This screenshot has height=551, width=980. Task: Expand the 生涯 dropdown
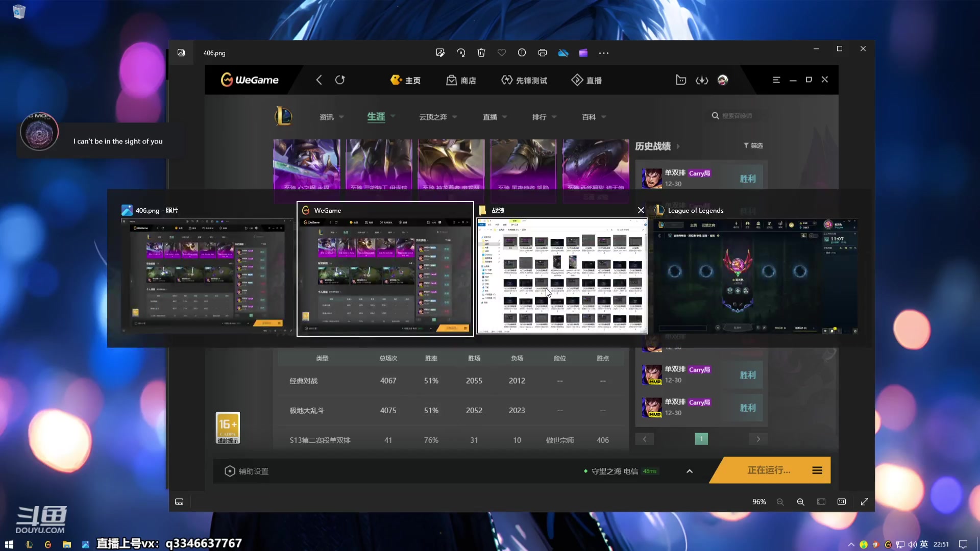point(393,117)
